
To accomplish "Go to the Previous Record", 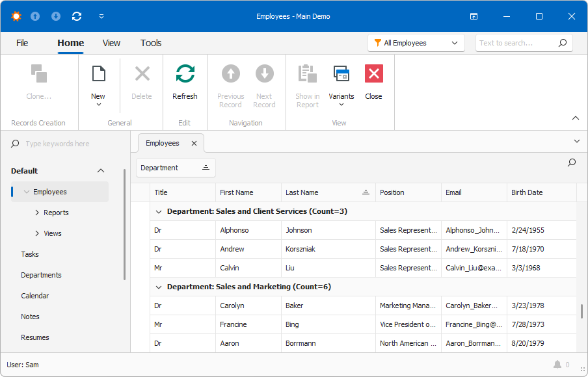I will click(x=230, y=73).
